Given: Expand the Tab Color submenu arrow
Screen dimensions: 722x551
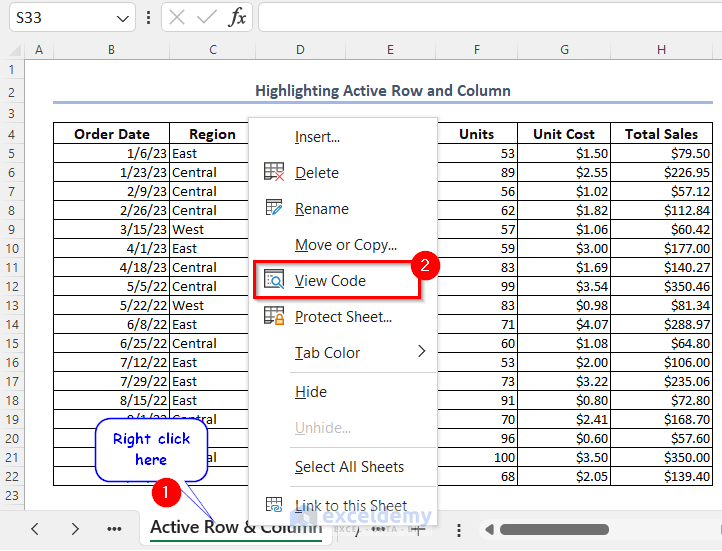Looking at the screenshot, I should coord(421,352).
